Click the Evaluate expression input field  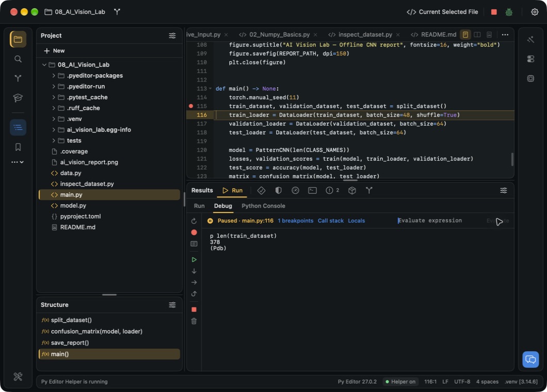click(x=441, y=220)
